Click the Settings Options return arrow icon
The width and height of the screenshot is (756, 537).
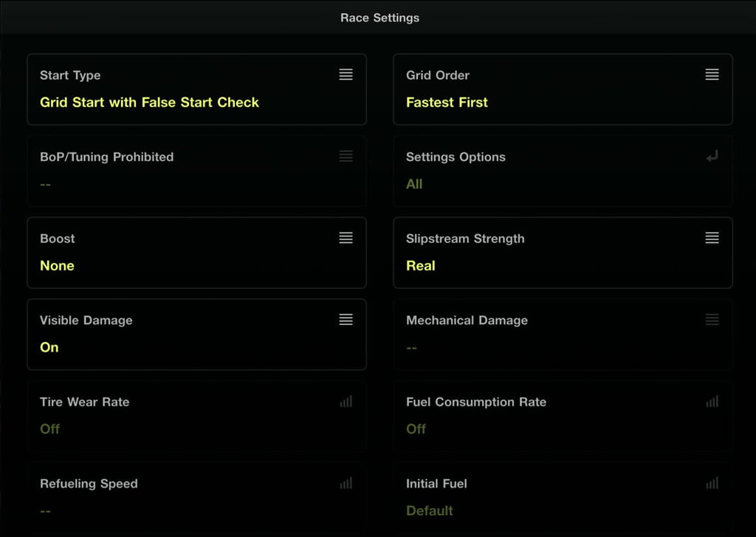(x=712, y=157)
